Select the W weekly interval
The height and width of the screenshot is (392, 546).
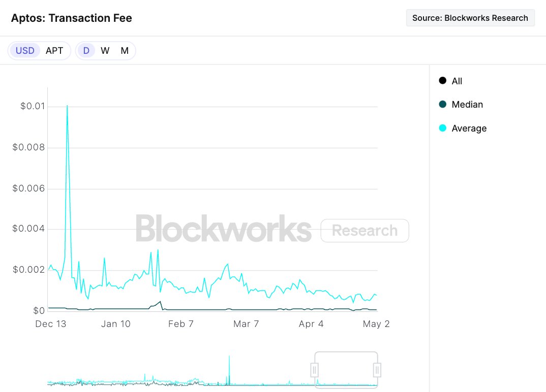tap(105, 51)
